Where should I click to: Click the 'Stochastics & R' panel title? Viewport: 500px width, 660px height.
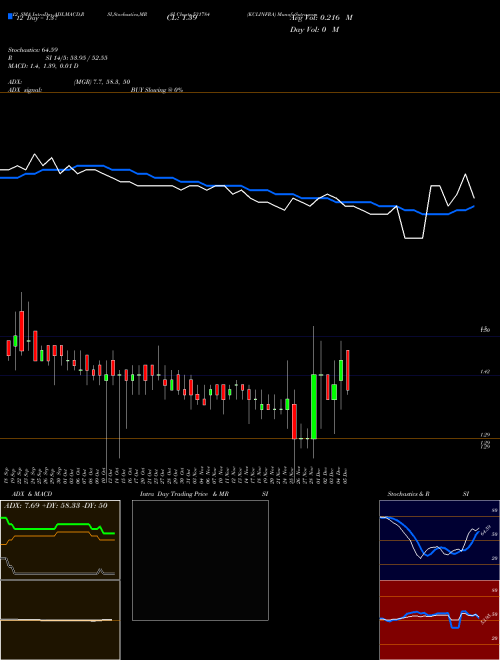tap(409, 494)
